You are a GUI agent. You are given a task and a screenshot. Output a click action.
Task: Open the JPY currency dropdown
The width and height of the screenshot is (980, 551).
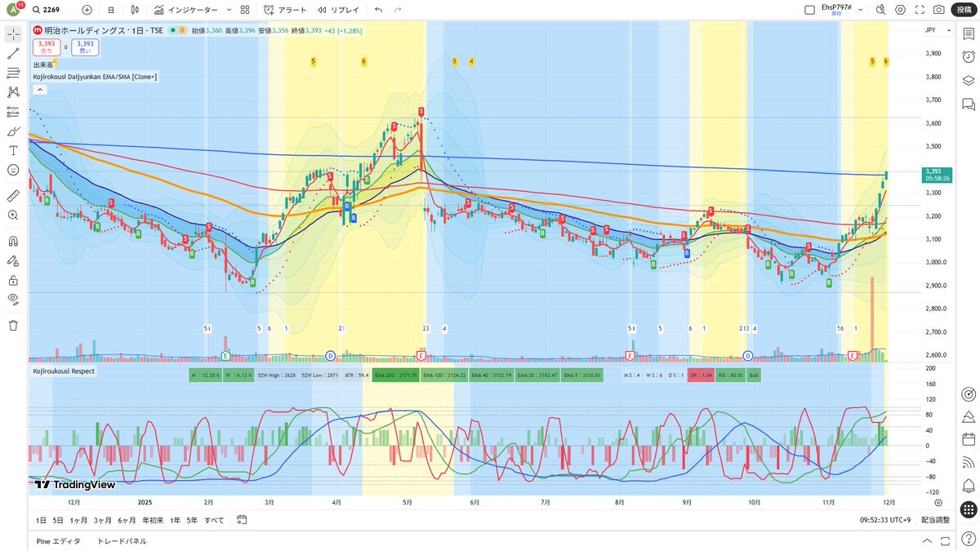click(937, 30)
